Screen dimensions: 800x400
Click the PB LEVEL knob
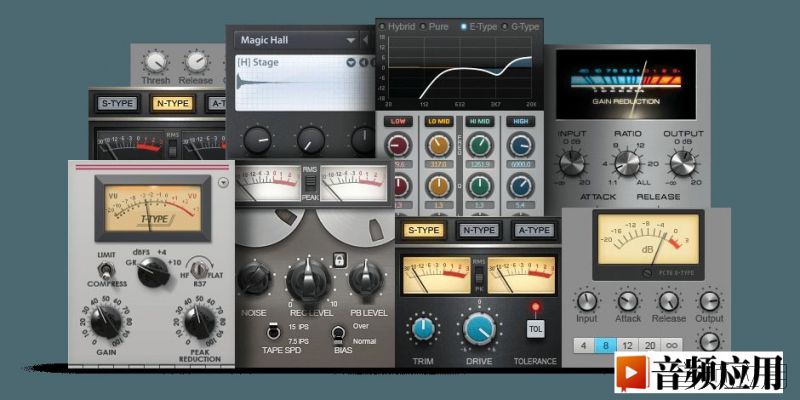pyautogui.click(x=366, y=278)
